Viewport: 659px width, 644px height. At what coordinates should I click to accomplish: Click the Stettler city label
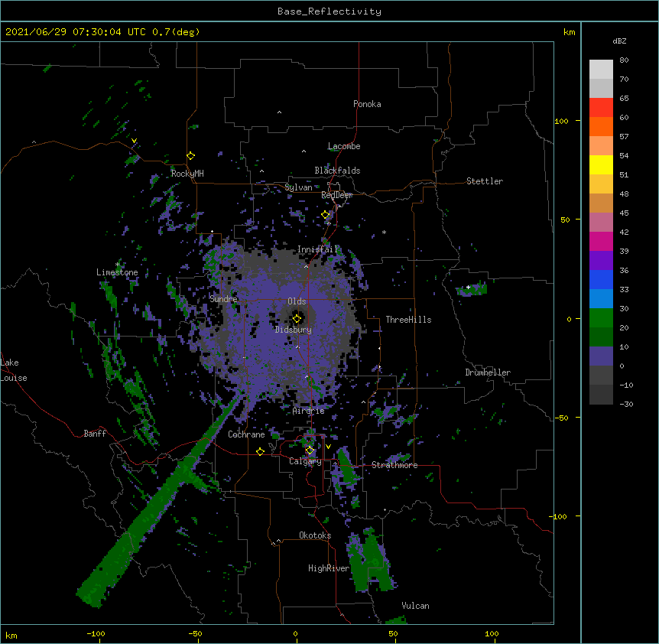tap(485, 181)
